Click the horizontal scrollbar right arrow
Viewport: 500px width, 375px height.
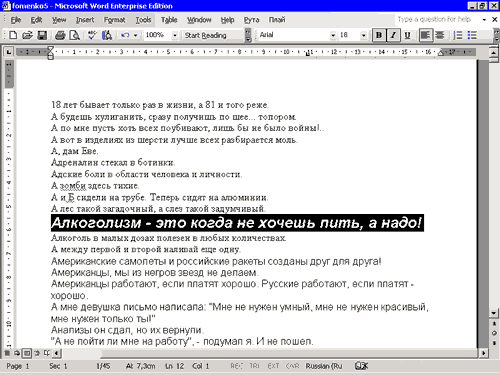click(484, 353)
